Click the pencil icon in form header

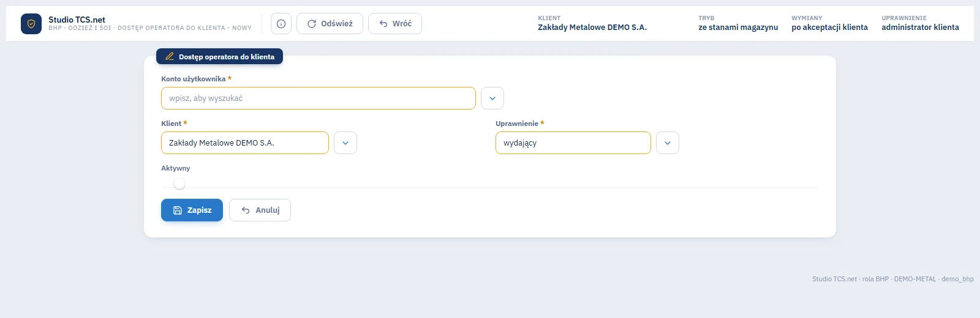point(170,56)
